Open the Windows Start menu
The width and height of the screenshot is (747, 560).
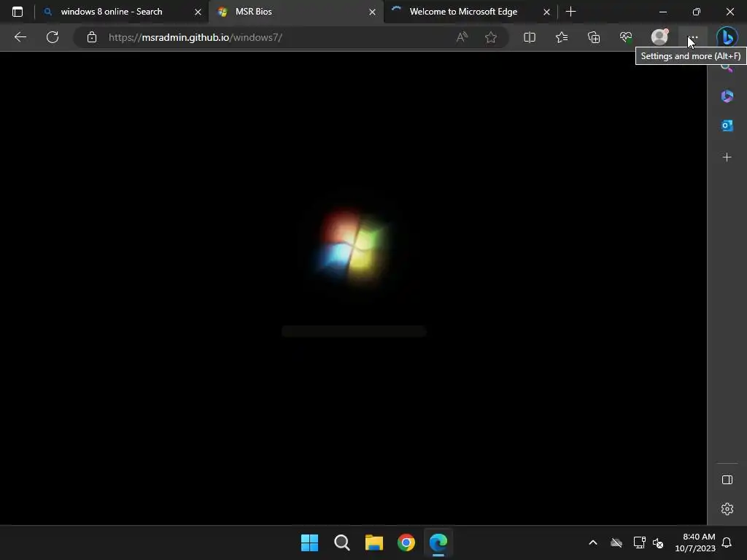tap(309, 542)
